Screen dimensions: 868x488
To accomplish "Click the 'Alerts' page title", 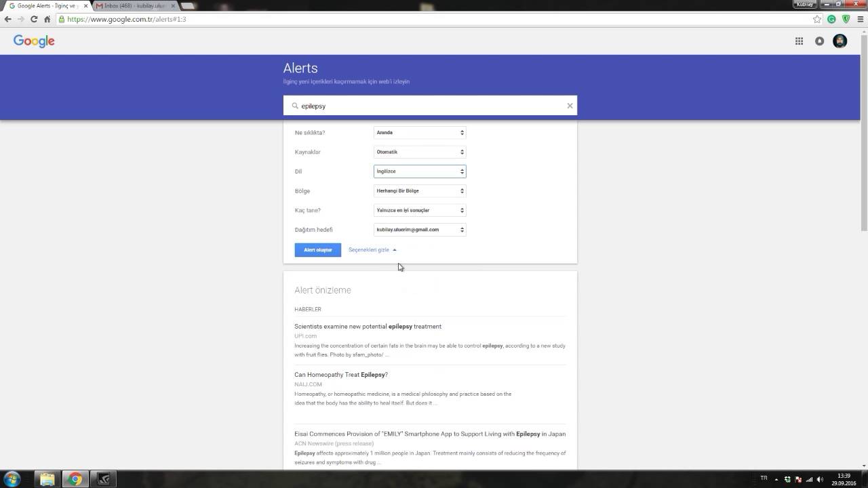I will coord(300,68).
